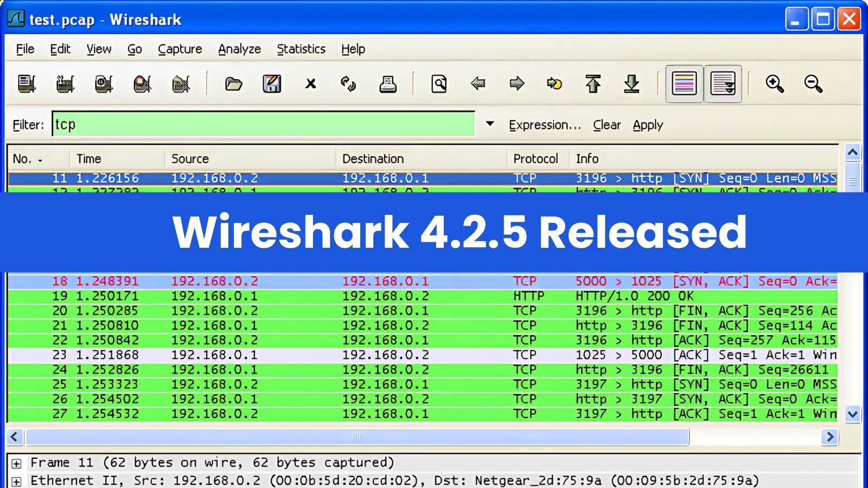Screen dimensions: 868x488
Task: Open the Help menu
Action: coord(353,49)
